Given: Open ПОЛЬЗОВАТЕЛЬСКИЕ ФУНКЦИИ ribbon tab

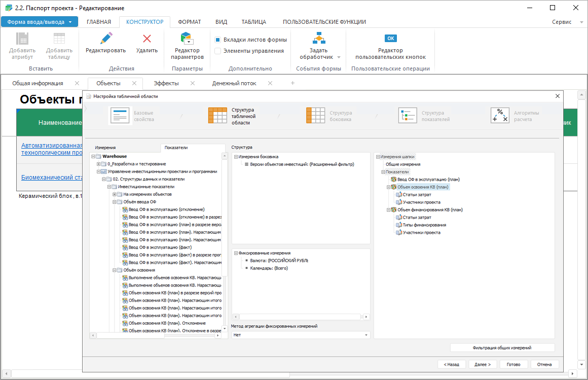Looking at the screenshot, I should [324, 22].
